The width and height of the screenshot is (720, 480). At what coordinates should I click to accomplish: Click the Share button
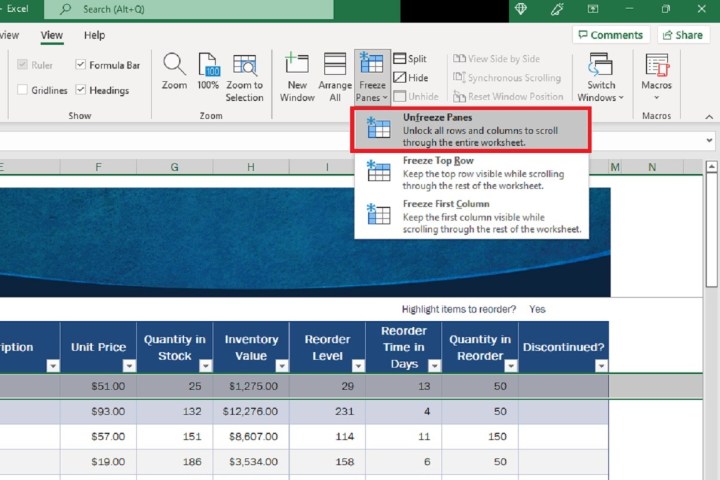(x=682, y=35)
